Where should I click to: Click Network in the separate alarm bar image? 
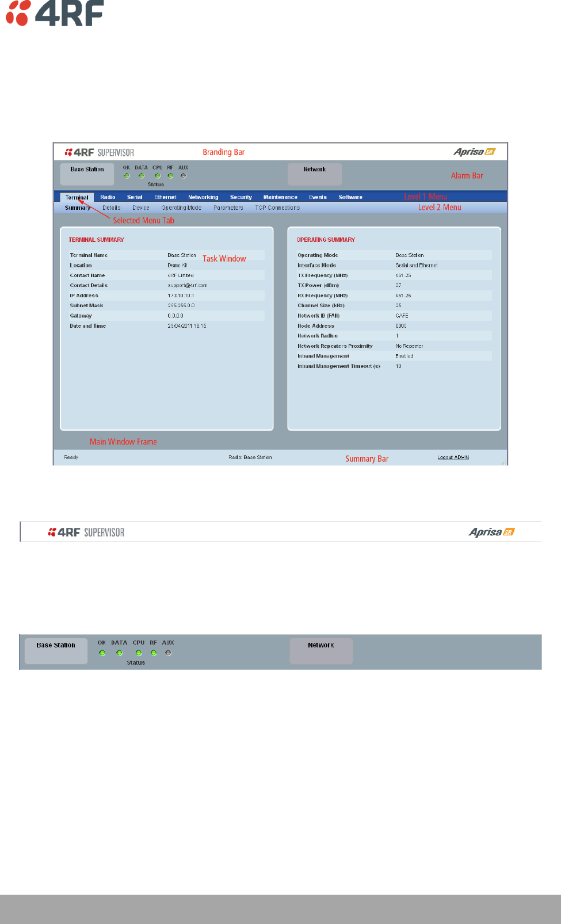pos(321,651)
